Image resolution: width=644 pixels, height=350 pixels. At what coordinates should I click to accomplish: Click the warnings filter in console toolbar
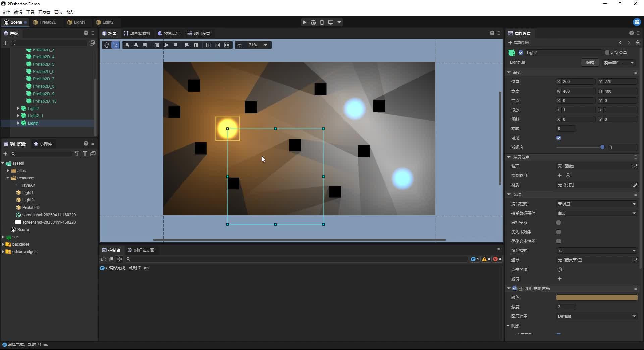[x=485, y=259]
